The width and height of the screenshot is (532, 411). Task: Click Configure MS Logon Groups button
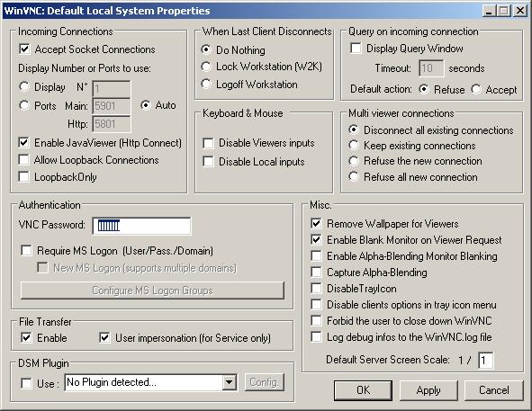(x=152, y=290)
